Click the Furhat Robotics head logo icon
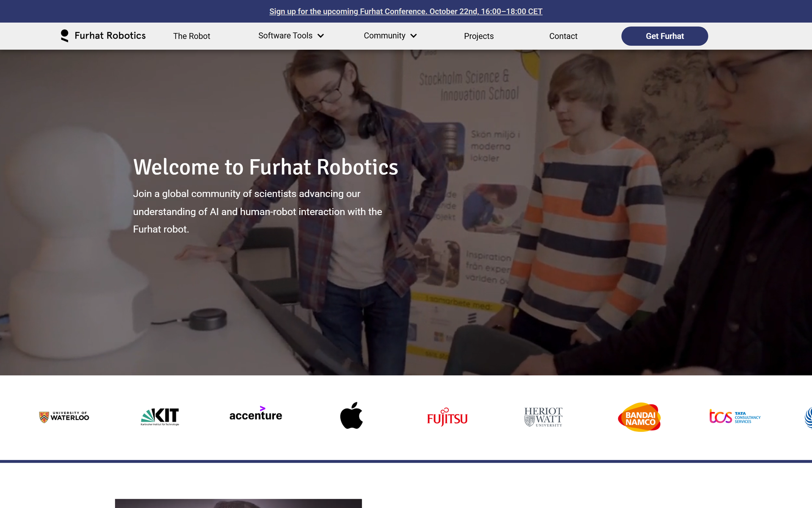 (64, 36)
